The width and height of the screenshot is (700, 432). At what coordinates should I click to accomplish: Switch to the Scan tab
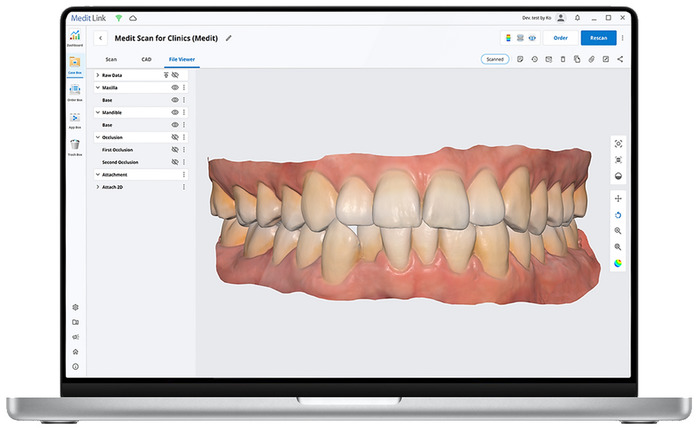[x=111, y=60]
